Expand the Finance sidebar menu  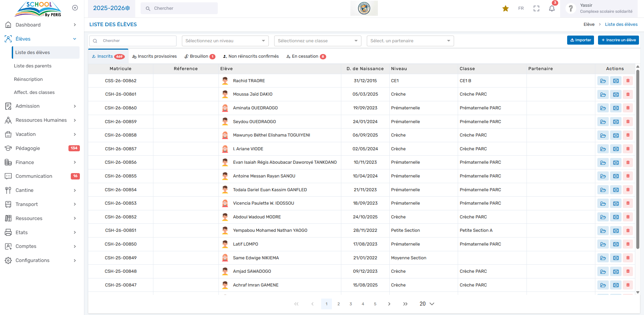click(40, 162)
